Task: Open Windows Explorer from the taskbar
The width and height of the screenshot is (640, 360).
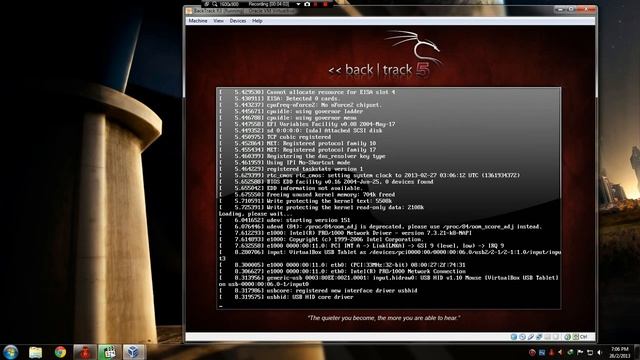Action: tap(36, 352)
